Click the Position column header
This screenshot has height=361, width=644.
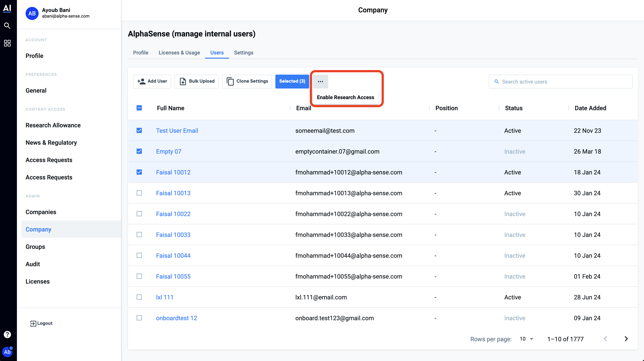coord(446,108)
